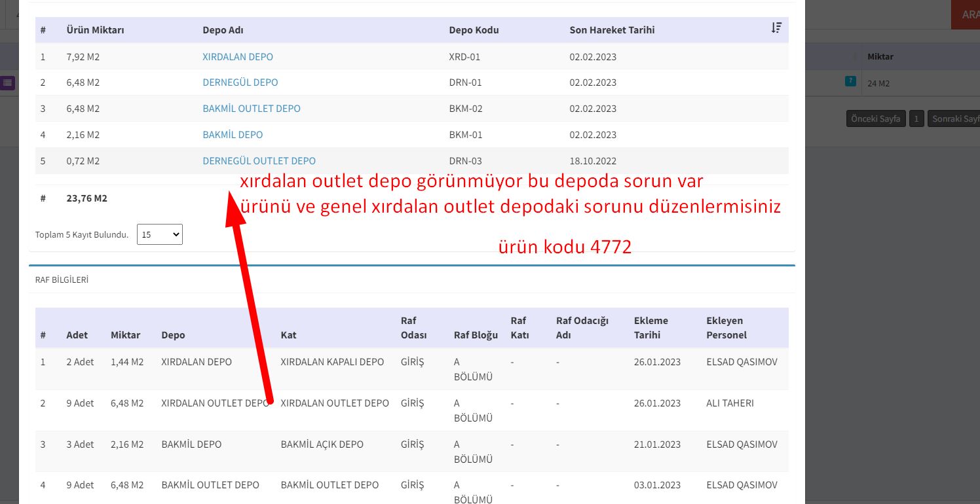The image size is (980, 504).
Task: Click the teal question mark icon
Action: click(x=850, y=81)
